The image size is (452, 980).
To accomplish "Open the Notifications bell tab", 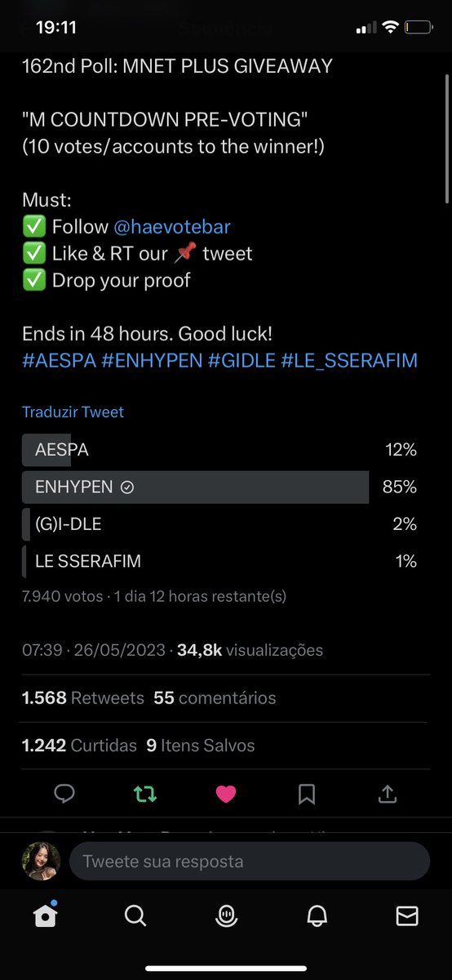I will pyautogui.click(x=317, y=916).
